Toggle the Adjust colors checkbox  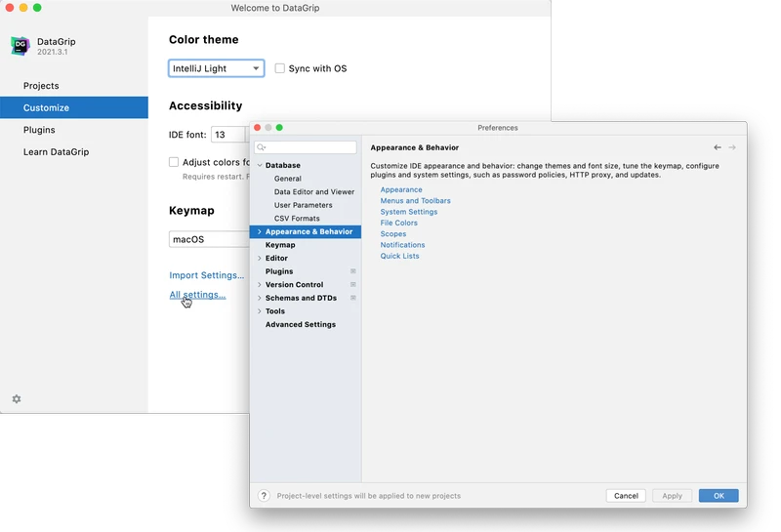pos(174,162)
